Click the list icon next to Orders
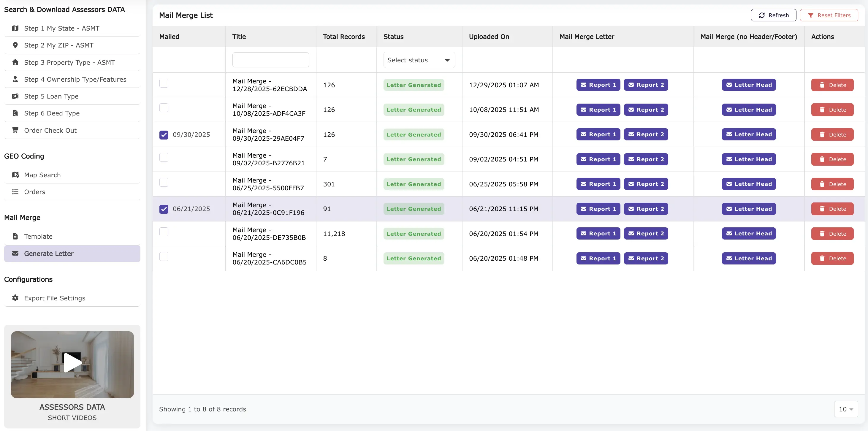868x431 pixels. pos(15,192)
